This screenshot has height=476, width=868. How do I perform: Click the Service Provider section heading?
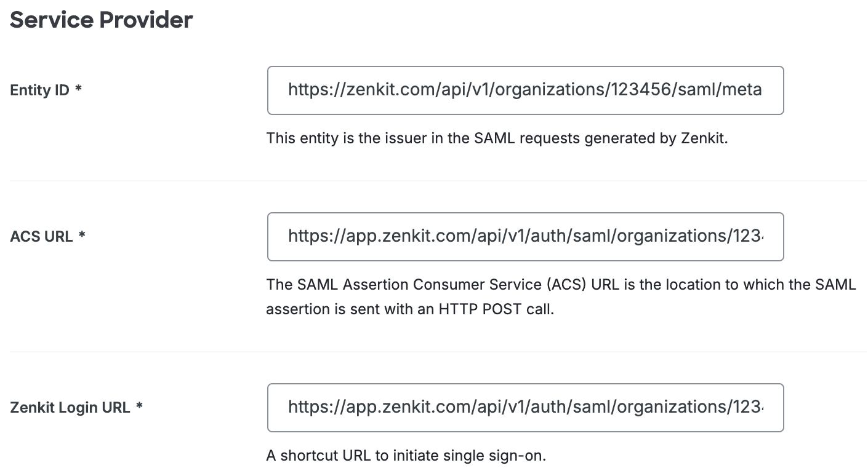(100, 20)
